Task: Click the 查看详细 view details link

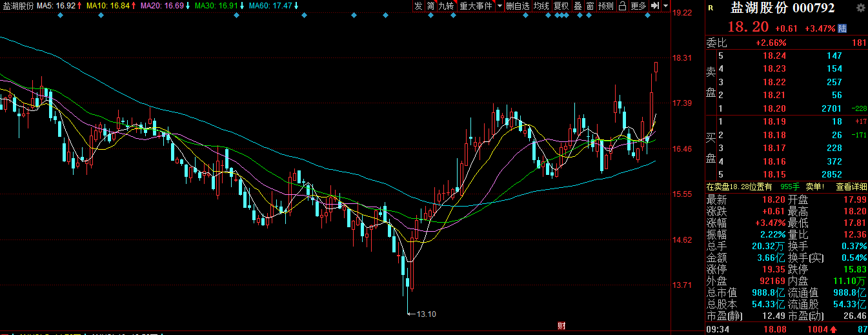Action: tap(851, 187)
